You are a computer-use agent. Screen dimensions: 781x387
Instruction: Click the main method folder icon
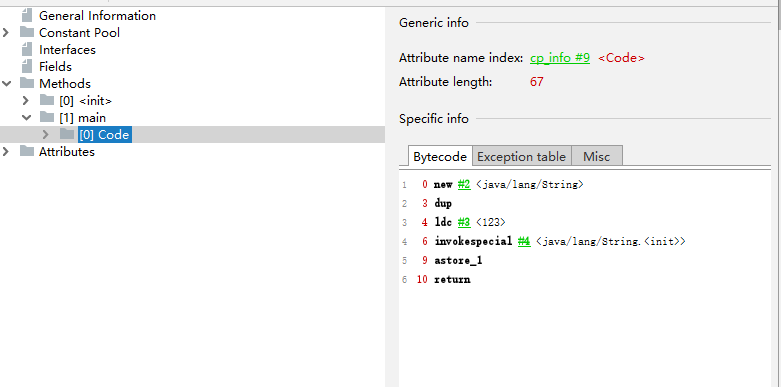coord(47,117)
